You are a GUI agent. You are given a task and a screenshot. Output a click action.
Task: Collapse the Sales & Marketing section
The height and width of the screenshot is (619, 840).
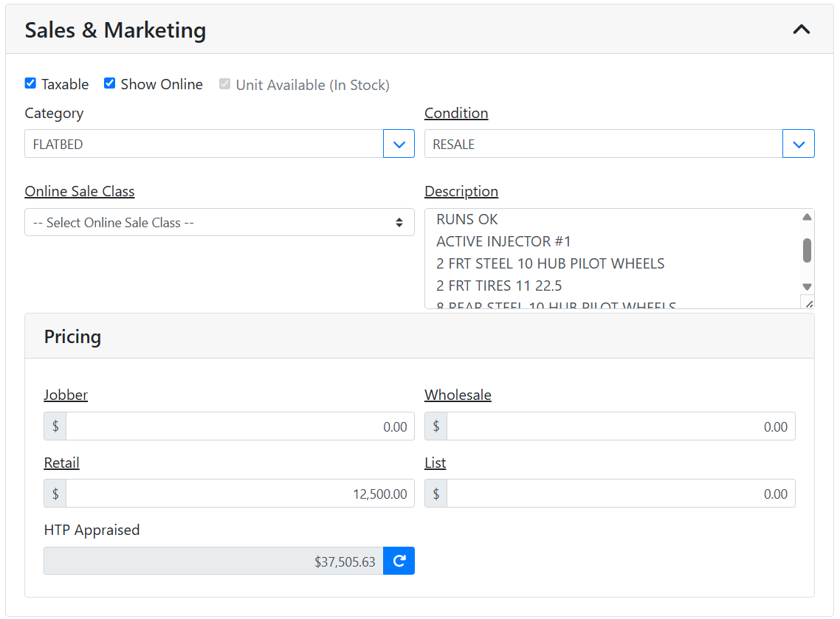(801, 30)
